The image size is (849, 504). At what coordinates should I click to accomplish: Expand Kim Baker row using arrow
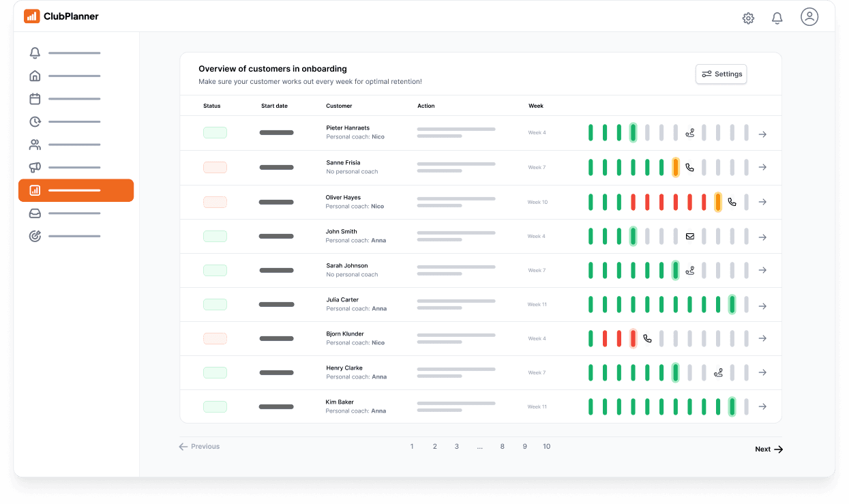click(x=762, y=406)
